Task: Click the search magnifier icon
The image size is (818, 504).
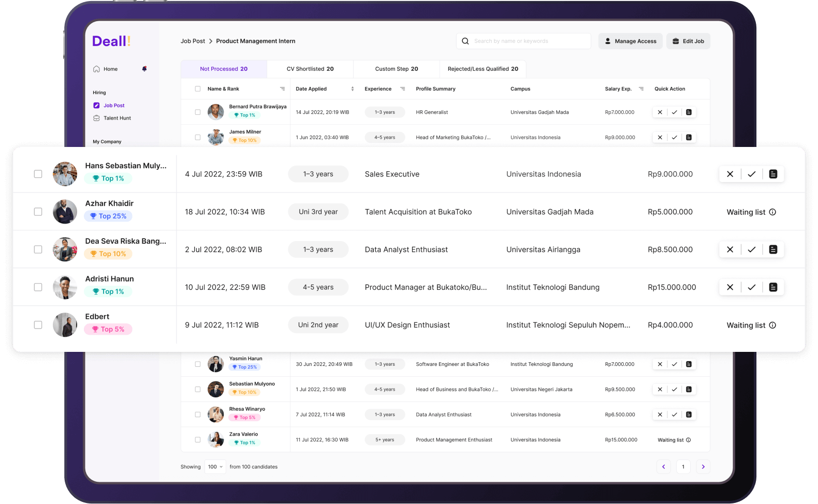Action: coord(465,41)
